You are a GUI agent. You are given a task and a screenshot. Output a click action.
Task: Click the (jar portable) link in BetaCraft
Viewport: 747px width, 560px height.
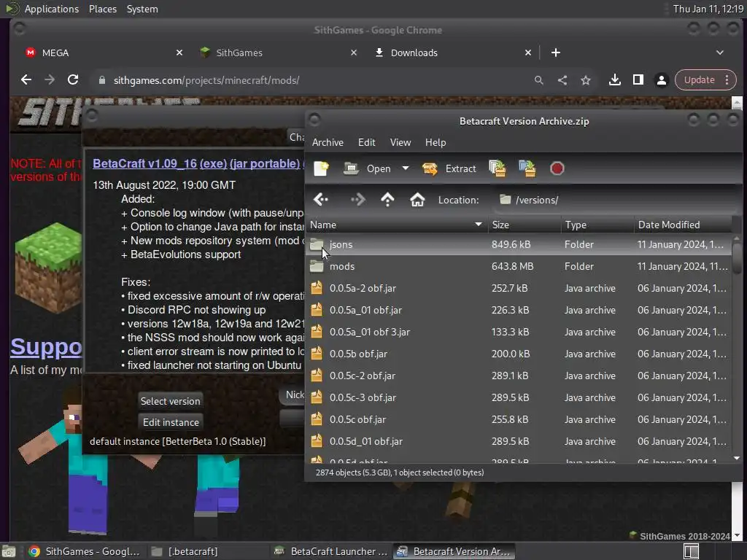(265, 163)
